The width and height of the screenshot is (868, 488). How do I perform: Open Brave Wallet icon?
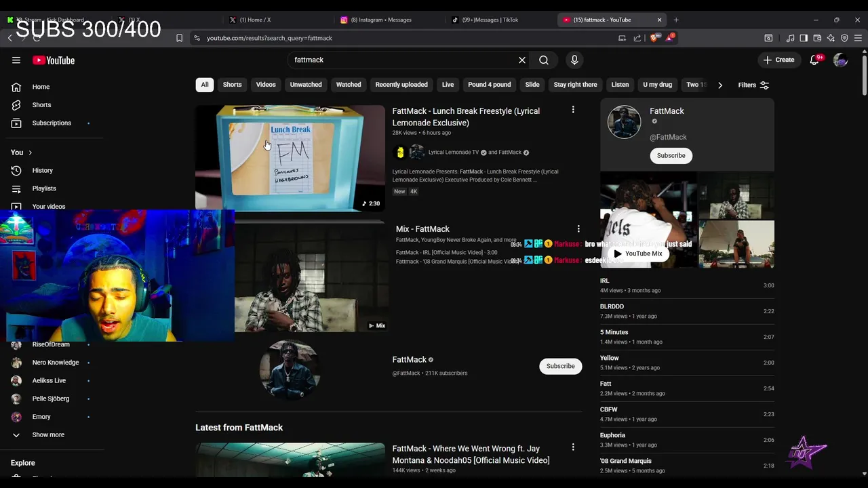[817, 38]
